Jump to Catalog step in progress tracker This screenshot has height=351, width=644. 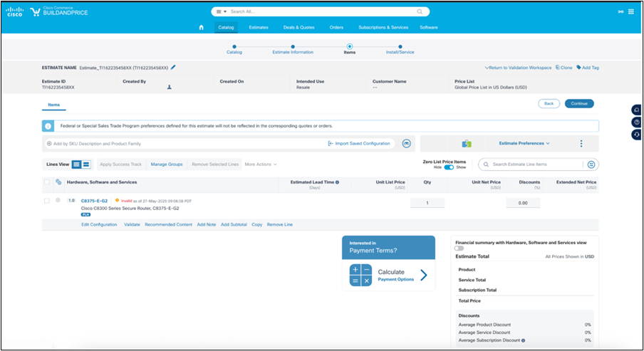(234, 49)
